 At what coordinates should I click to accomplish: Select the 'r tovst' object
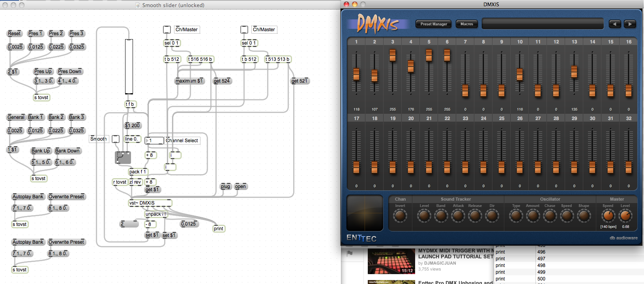click(x=120, y=182)
